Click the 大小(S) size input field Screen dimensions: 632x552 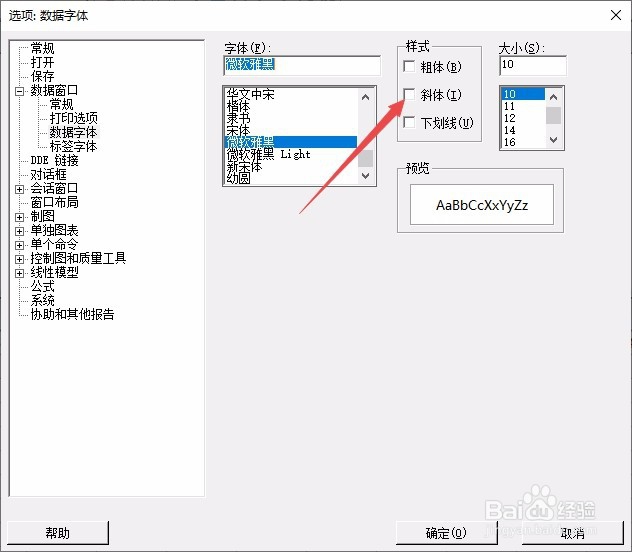[533, 65]
